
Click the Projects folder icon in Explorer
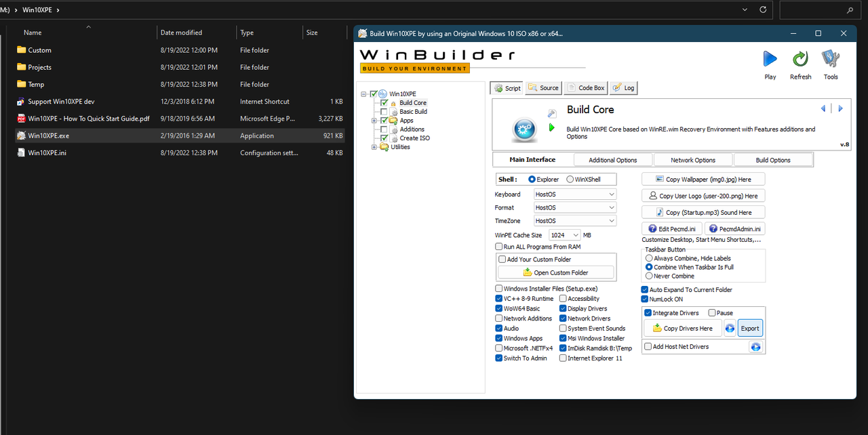[21, 67]
